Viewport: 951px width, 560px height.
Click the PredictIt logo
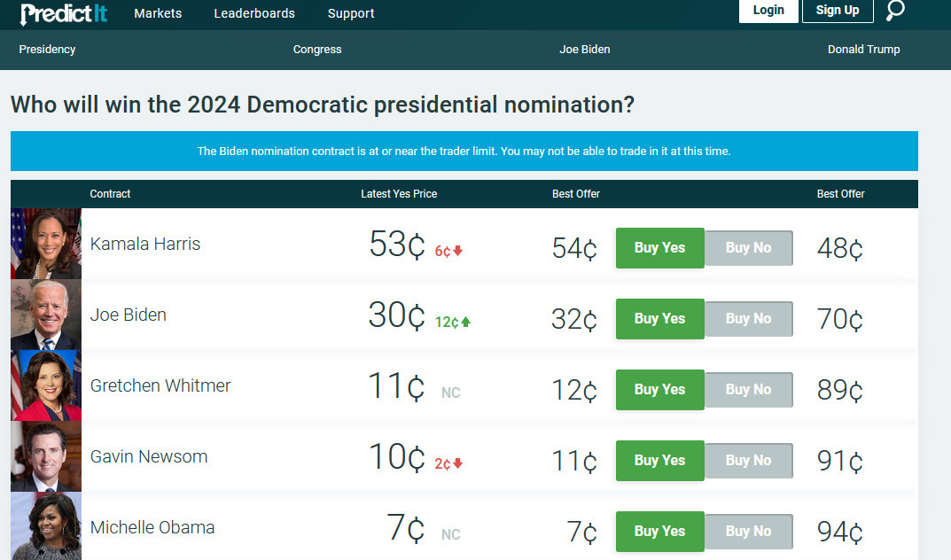click(63, 13)
